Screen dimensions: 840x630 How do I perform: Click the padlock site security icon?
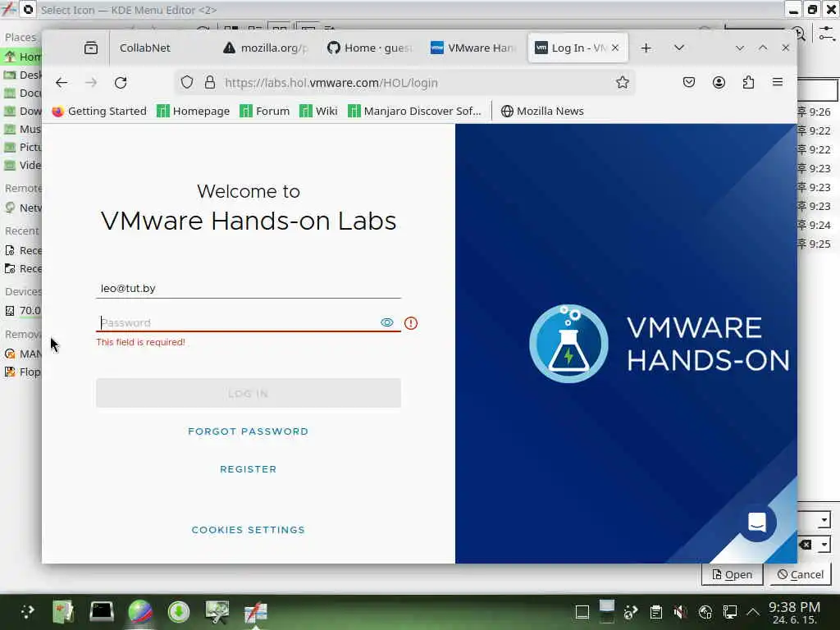click(210, 83)
